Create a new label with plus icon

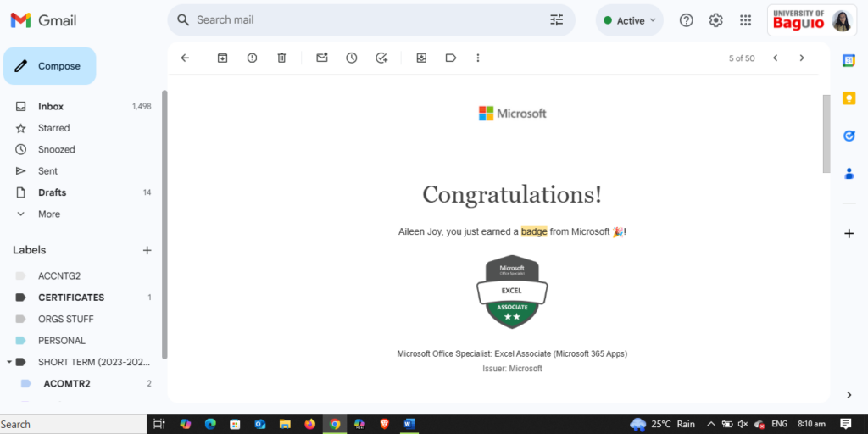pos(147,250)
